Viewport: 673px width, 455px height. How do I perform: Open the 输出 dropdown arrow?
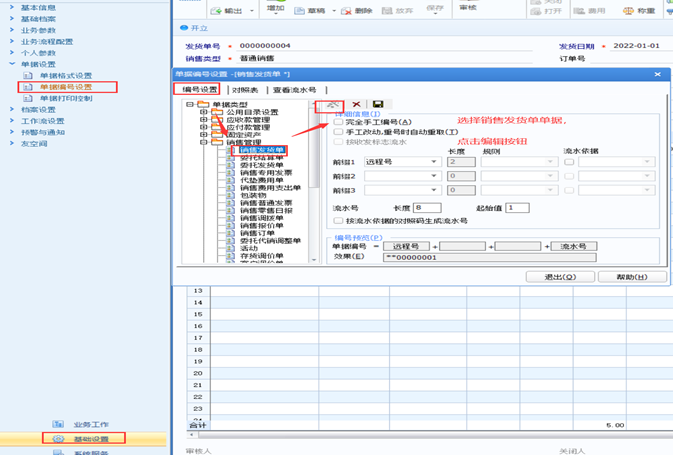coord(252,11)
